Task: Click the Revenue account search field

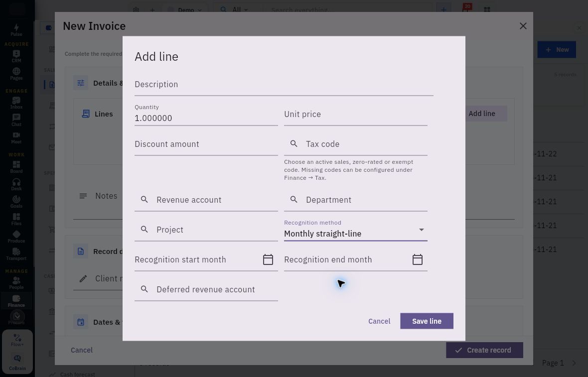Action: pos(206,200)
